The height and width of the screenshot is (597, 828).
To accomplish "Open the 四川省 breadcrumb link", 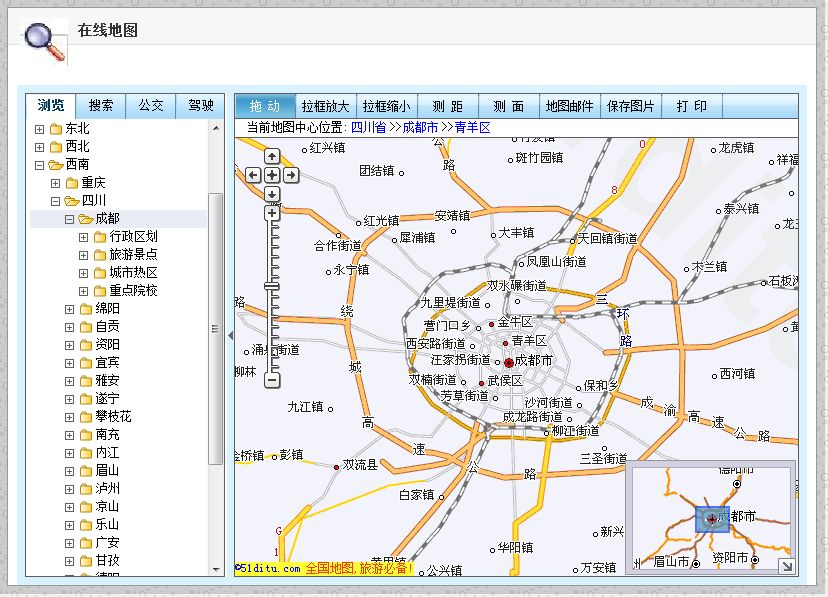I will [369, 128].
